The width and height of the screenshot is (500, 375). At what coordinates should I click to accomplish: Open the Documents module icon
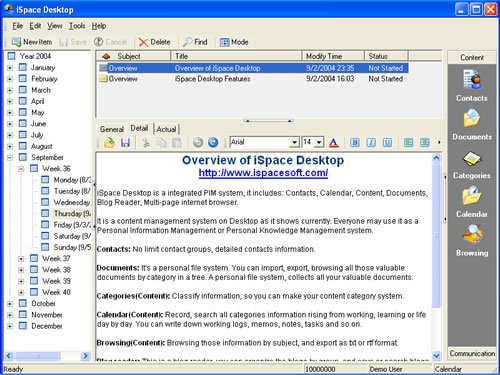coord(472,124)
